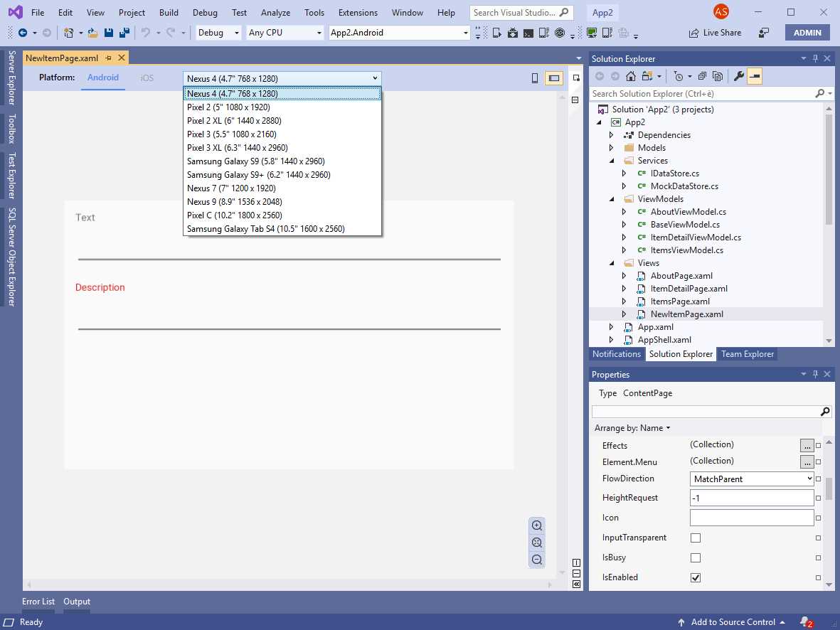This screenshot has height=630, width=840.
Task: Click the ADMIN button
Action: click(x=807, y=32)
